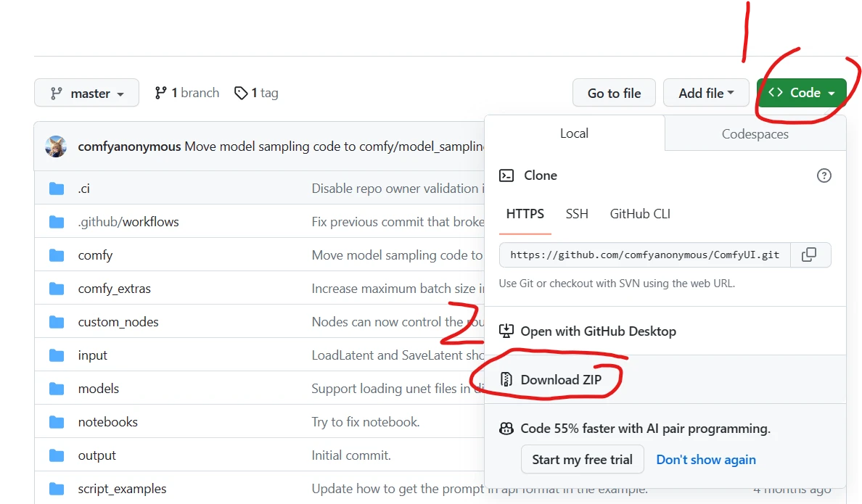The height and width of the screenshot is (504, 862).
Task: Click the Download ZIP file icon
Action: [x=506, y=379]
